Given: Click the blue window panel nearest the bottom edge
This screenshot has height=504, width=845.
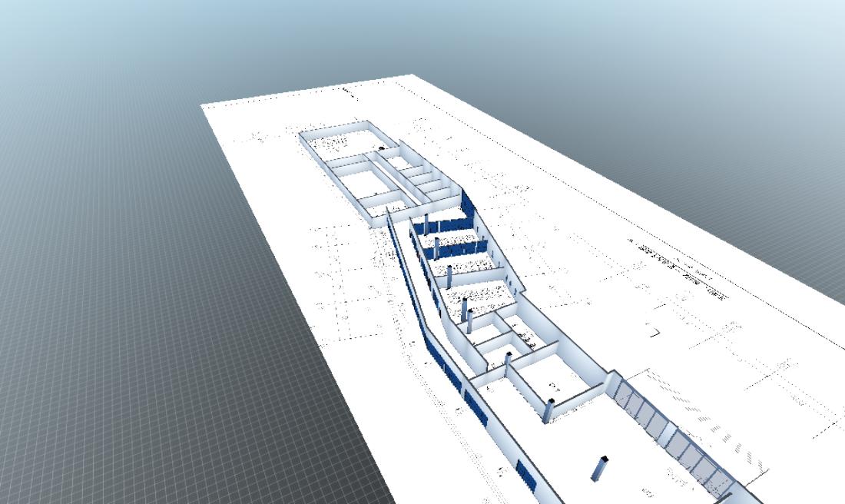Looking at the screenshot, I should (525, 475).
